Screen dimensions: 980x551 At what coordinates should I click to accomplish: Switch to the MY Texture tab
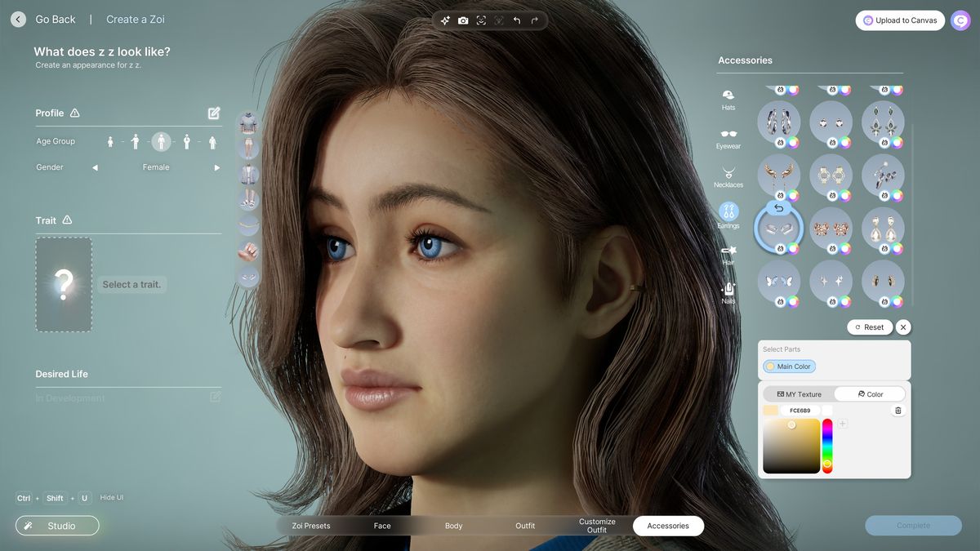pyautogui.click(x=799, y=393)
